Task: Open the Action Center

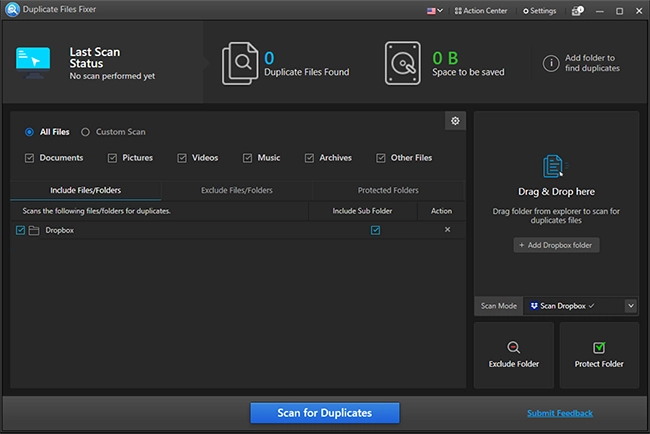Action: (481, 11)
